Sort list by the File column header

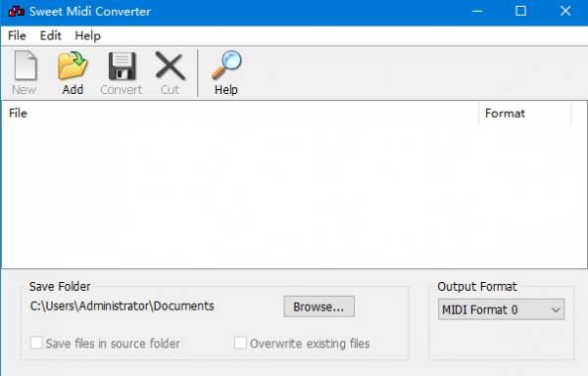(240, 114)
